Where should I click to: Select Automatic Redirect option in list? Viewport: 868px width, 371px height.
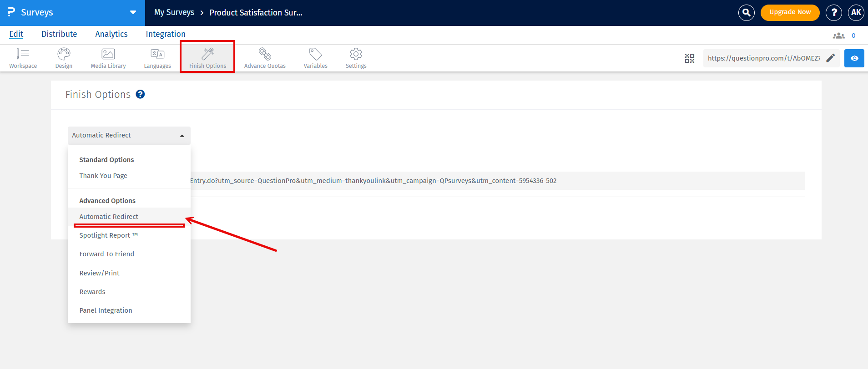point(129,217)
